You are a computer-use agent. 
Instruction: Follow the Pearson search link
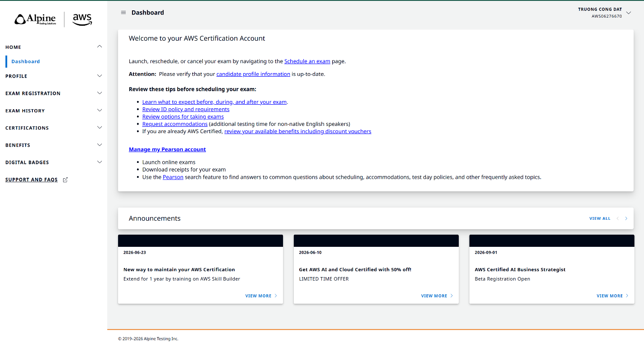coord(173,177)
